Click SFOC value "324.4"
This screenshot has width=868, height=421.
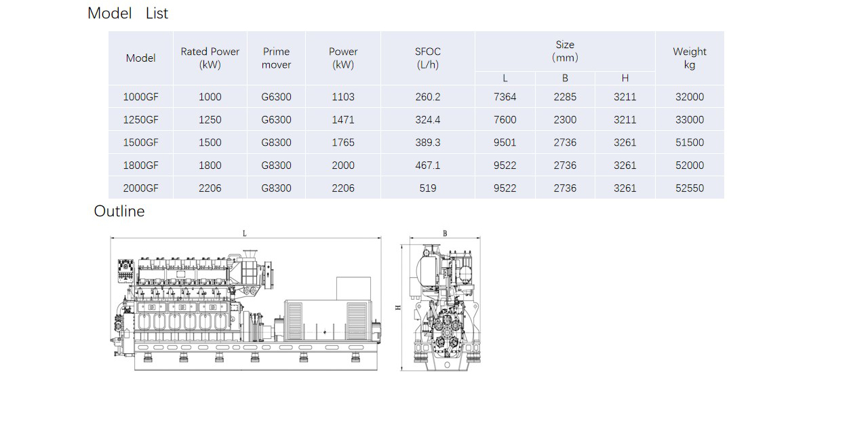(x=428, y=120)
